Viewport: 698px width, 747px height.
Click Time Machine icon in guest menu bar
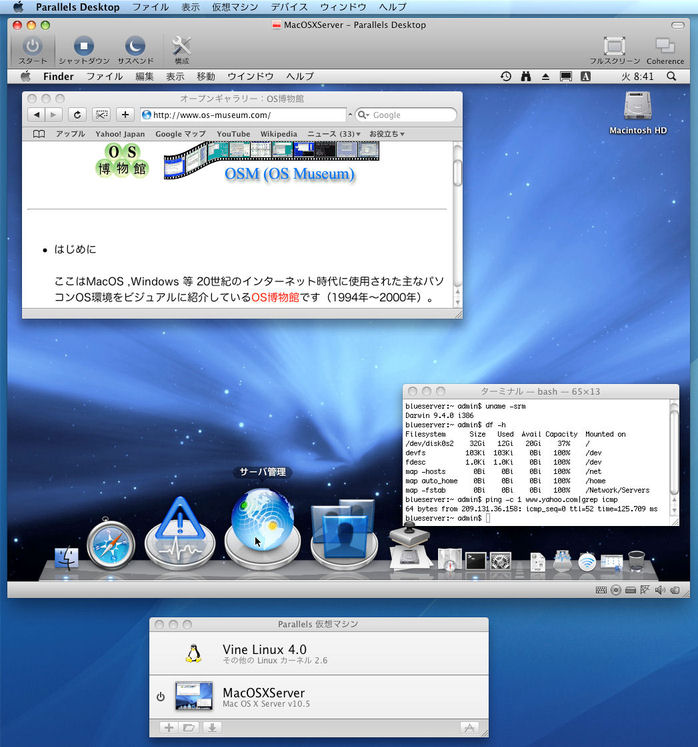[x=506, y=76]
